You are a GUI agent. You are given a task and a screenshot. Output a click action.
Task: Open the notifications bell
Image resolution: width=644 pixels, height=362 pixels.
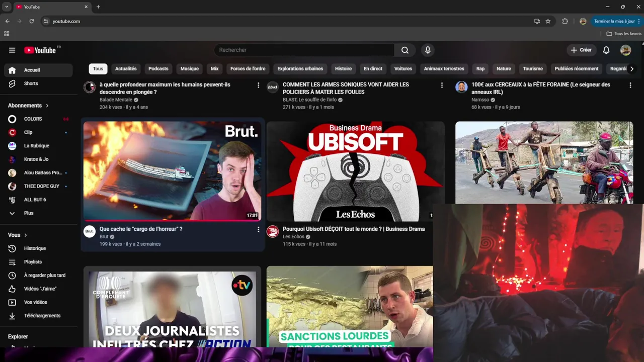coord(606,50)
